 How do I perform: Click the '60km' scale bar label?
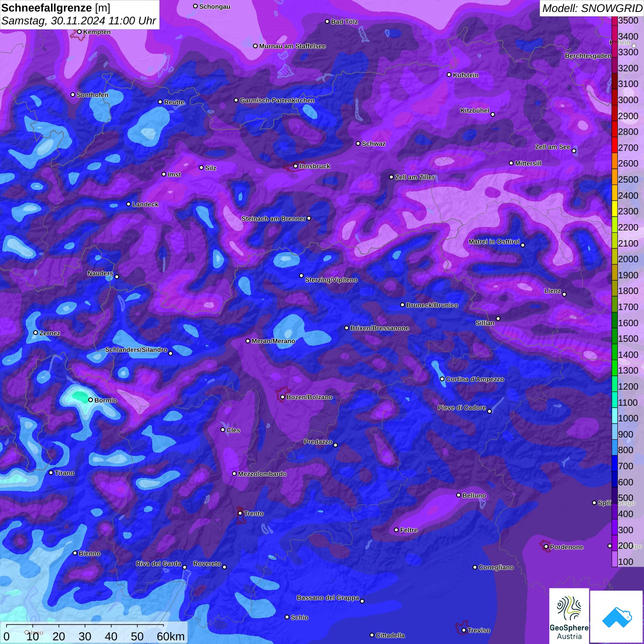(x=171, y=636)
